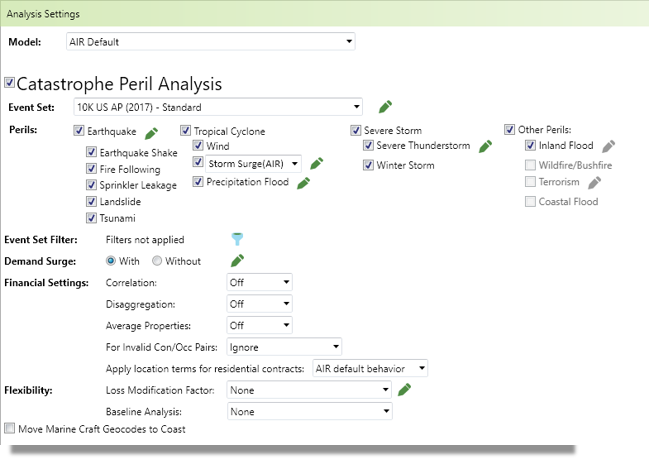Image resolution: width=649 pixels, height=460 pixels.
Task: Edit Demand Surge with the pencil icon
Action: [237, 260]
